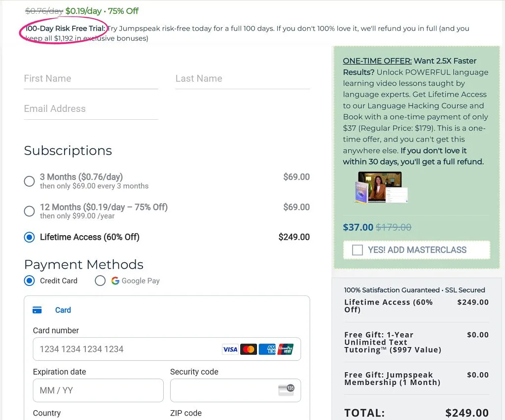Focus the Email Address field
Viewport: 505px width, 420px height.
click(91, 109)
